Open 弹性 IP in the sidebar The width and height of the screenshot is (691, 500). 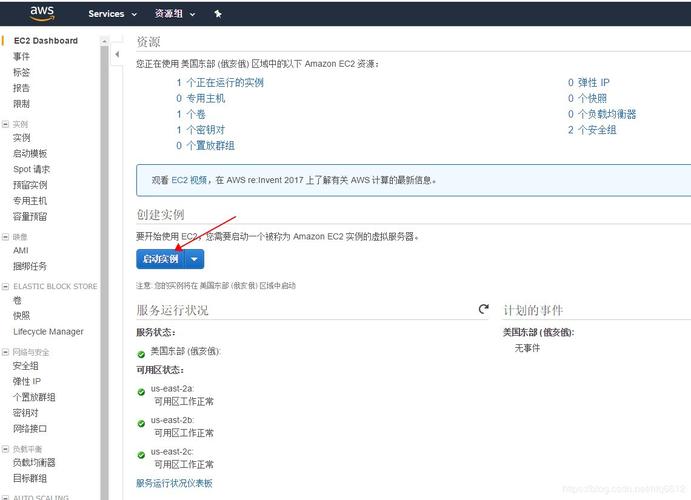(27, 381)
